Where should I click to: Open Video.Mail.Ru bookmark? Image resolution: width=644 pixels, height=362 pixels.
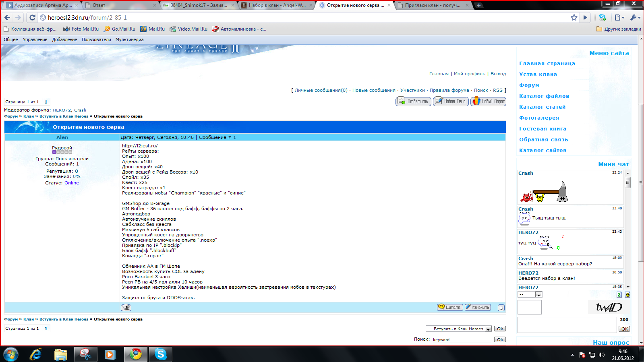click(x=188, y=29)
